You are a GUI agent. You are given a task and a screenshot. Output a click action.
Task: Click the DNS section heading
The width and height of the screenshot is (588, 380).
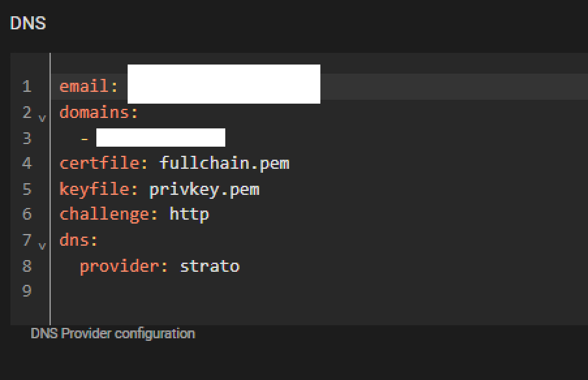[28, 23]
